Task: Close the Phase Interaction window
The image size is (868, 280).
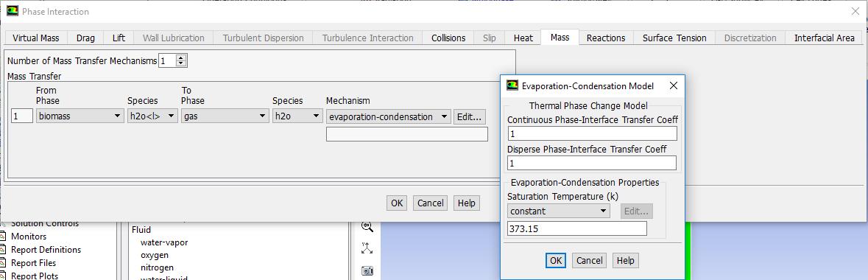Action: (855, 11)
